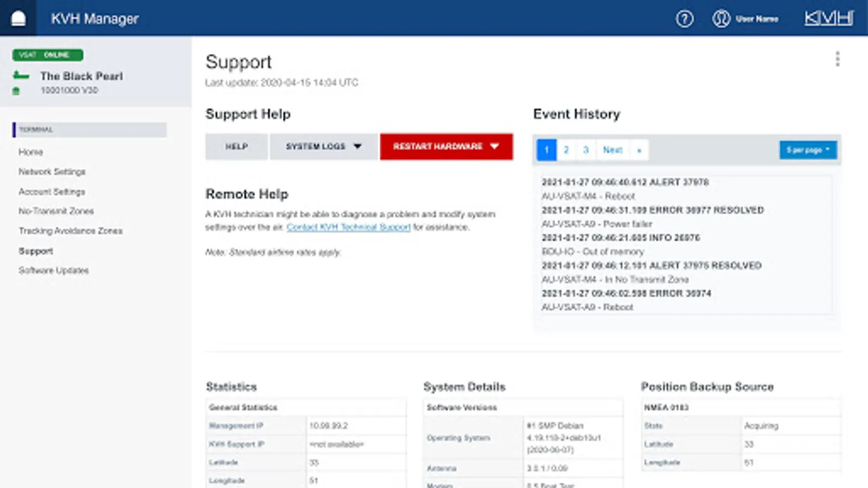Select the INFO 26976 event entry

pyautogui.click(x=621, y=237)
